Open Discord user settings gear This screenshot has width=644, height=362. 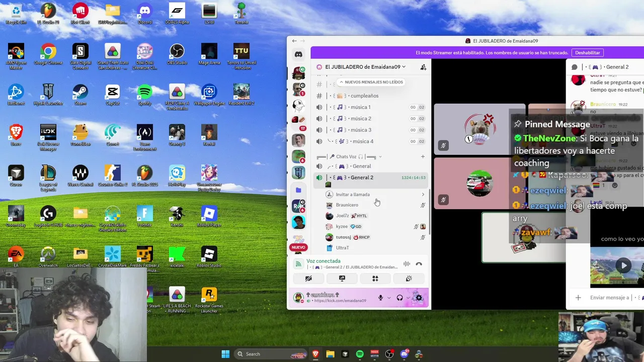click(x=419, y=298)
